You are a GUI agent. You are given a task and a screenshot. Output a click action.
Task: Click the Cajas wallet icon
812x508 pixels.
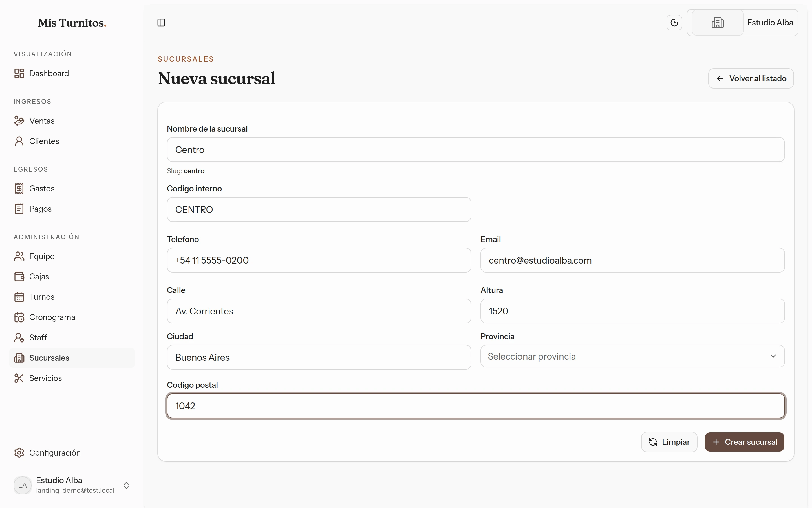(19, 277)
